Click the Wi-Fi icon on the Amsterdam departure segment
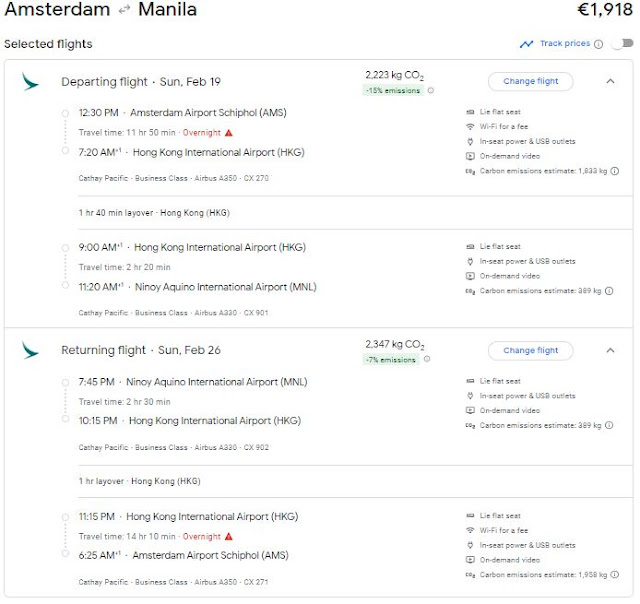 [470, 127]
